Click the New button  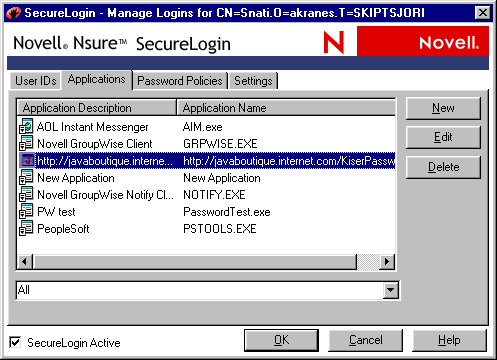[443, 108]
